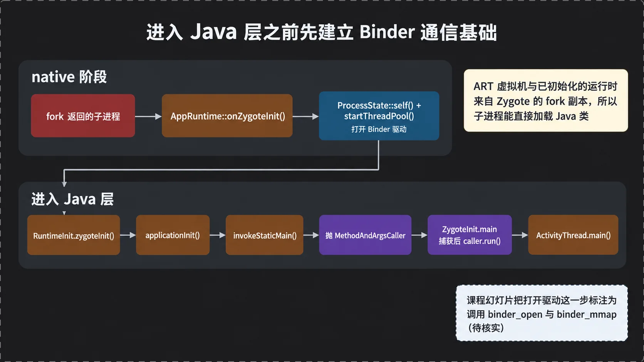Click the 'native 阶段' section heading
Screen dimensions: 644x362
pyautogui.click(x=69, y=77)
